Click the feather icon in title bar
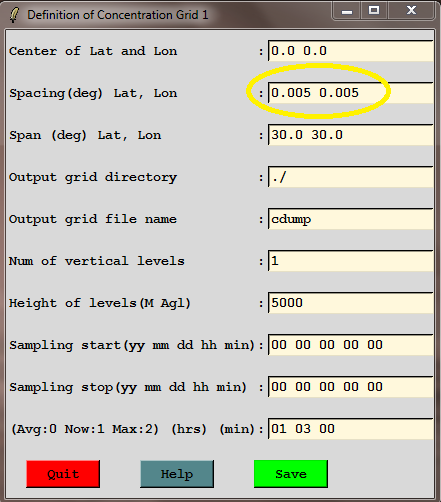The image size is (441, 502). (x=14, y=15)
